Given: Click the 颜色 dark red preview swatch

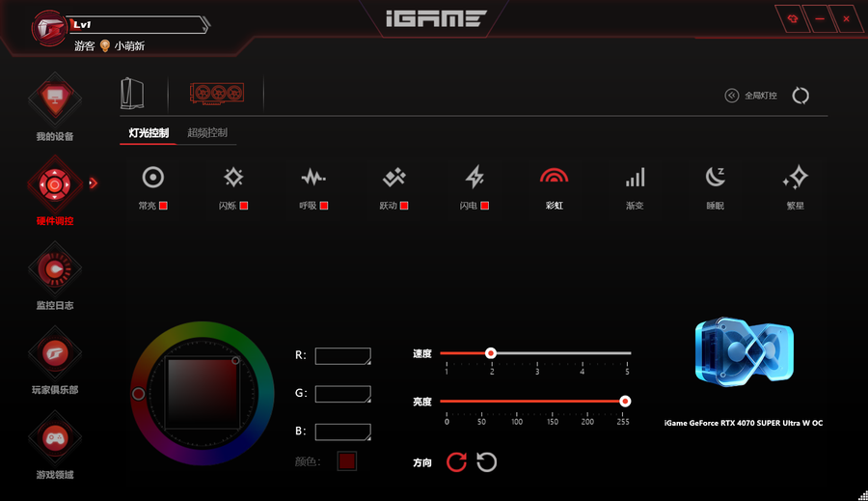Looking at the screenshot, I should pyautogui.click(x=346, y=461).
